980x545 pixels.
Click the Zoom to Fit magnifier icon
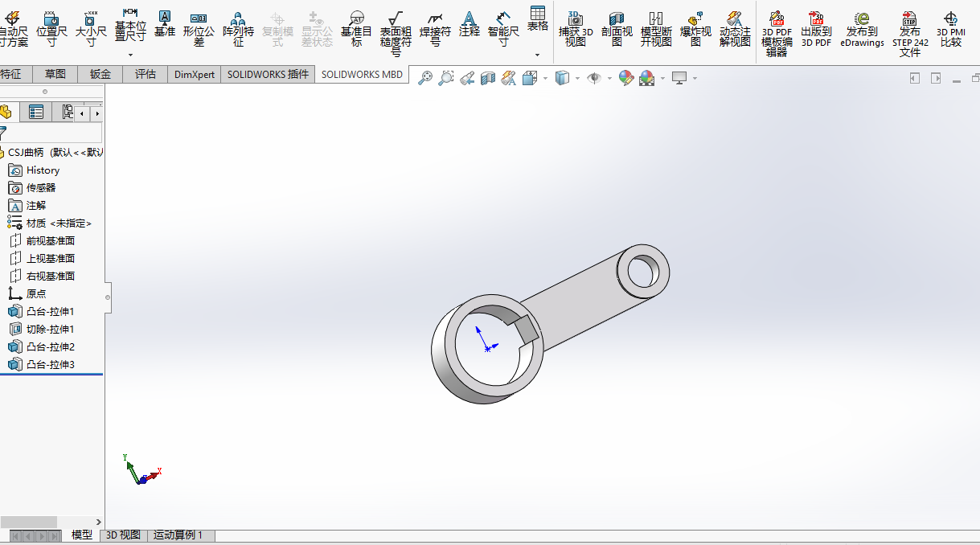click(425, 78)
